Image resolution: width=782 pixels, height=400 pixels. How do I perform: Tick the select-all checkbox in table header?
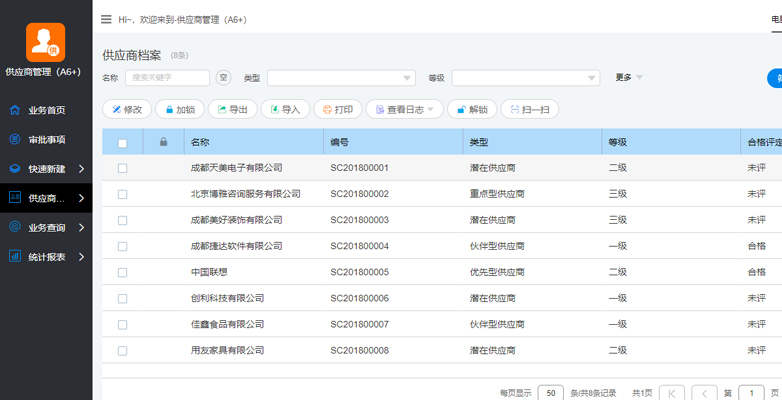tap(123, 143)
